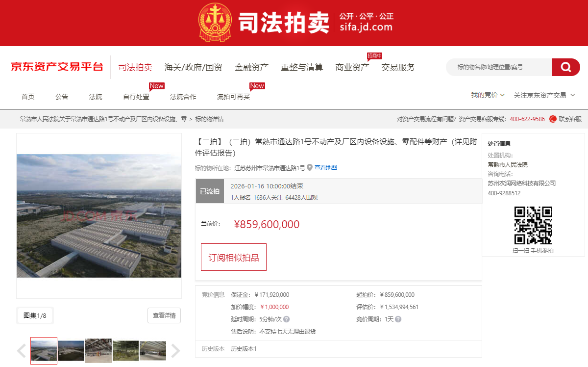Click the red magnifier search button
This screenshot has width=588, height=367.
pyautogui.click(x=566, y=67)
